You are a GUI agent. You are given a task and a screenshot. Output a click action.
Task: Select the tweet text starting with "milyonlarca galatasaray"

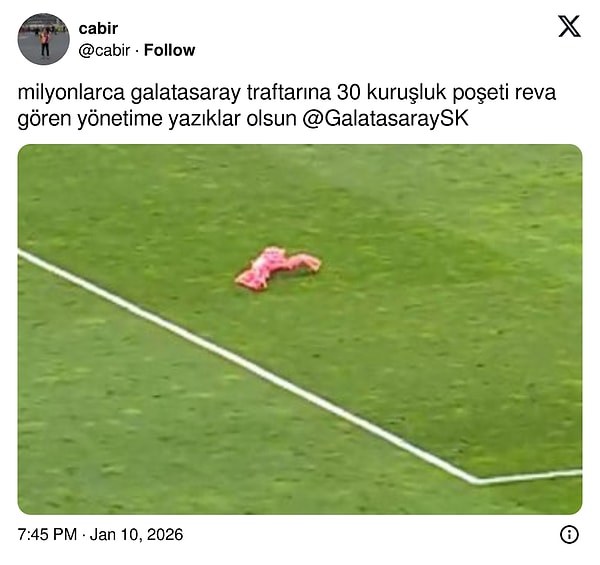point(287,106)
